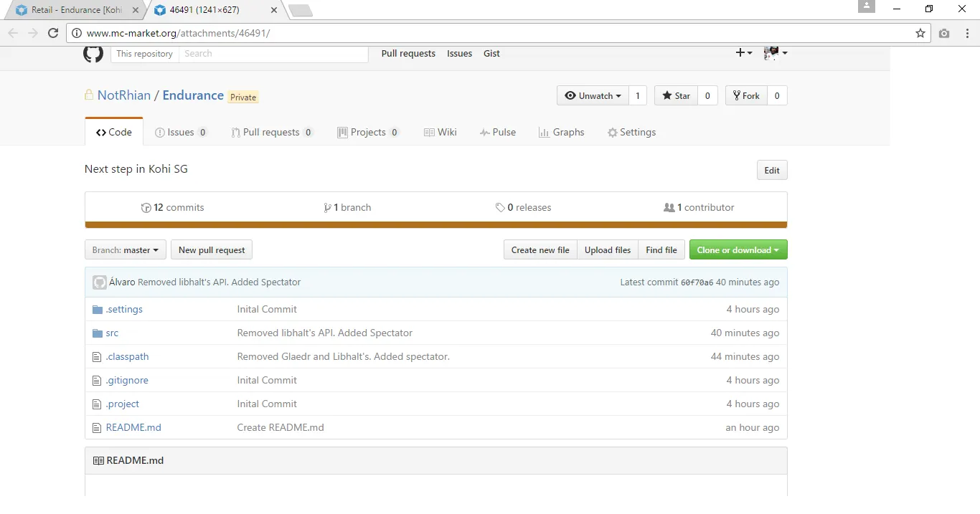
Task: Switch to the Issues tab
Action: [x=182, y=132]
